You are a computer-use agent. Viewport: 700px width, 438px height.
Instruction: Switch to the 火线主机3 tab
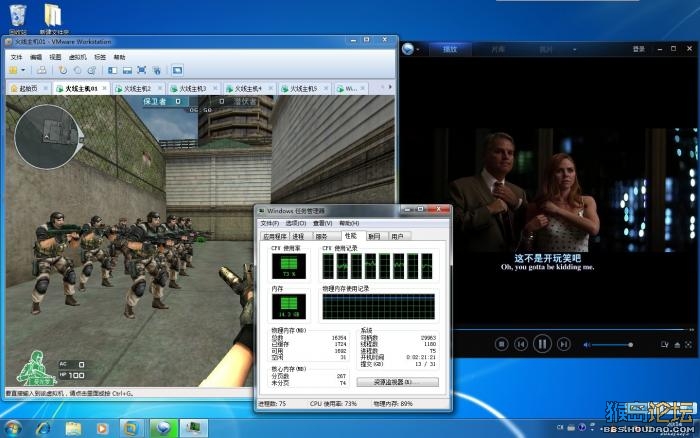(x=193, y=88)
